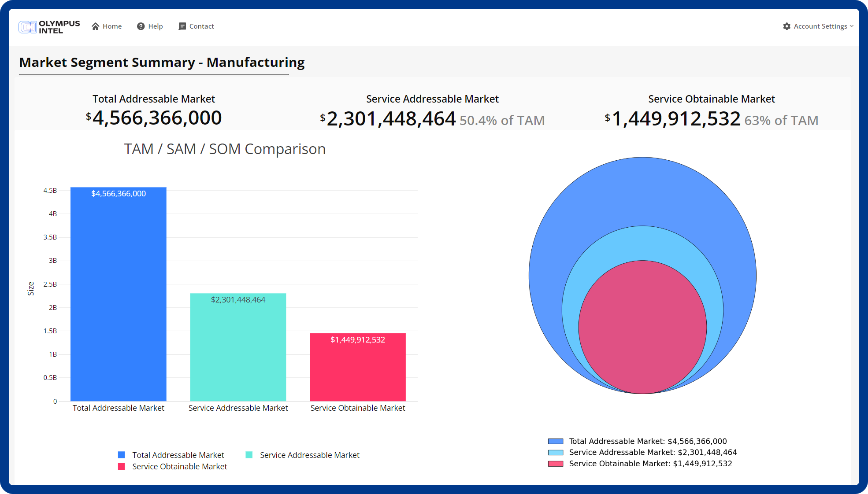Click legend text 'Service Obtainable Market: $1,449,912,532'
This screenshot has height=494, width=868.
pos(650,464)
